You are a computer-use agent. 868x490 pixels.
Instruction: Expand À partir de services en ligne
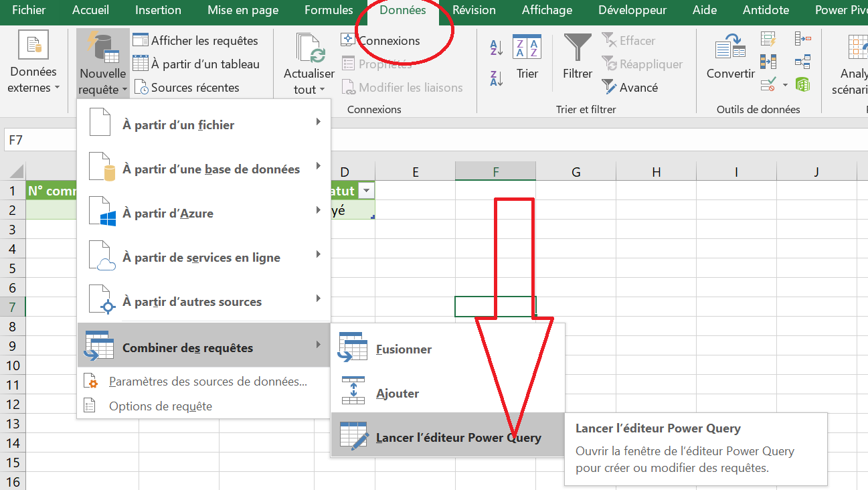pos(204,257)
